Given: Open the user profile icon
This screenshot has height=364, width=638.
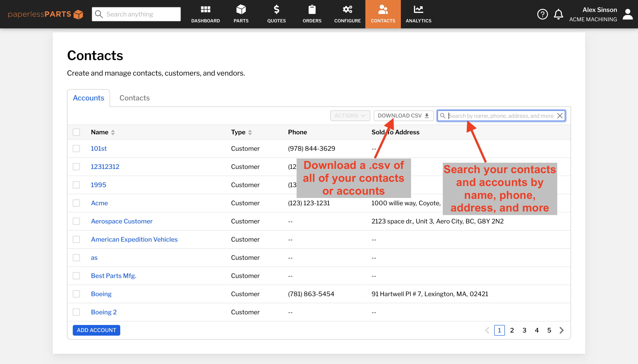Looking at the screenshot, I should pyautogui.click(x=628, y=14).
